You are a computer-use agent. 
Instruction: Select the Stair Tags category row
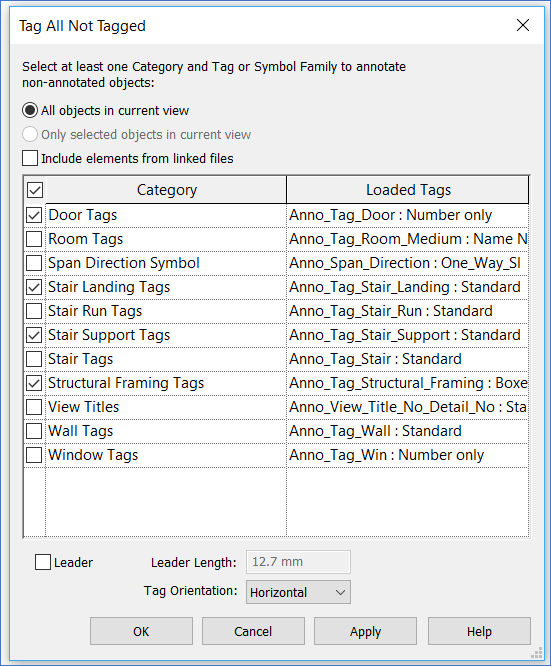click(166, 359)
